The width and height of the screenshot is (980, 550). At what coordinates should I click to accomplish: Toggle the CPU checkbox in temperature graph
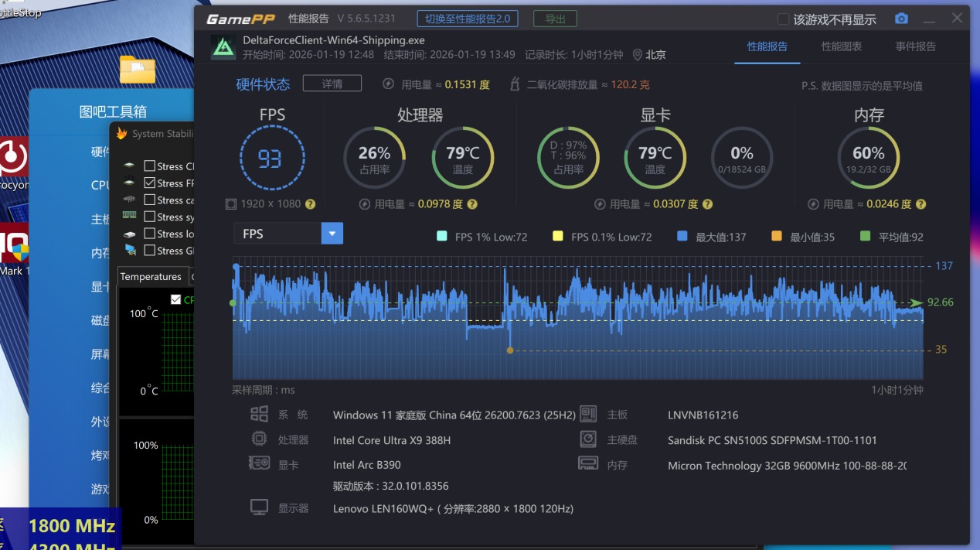pos(175,299)
